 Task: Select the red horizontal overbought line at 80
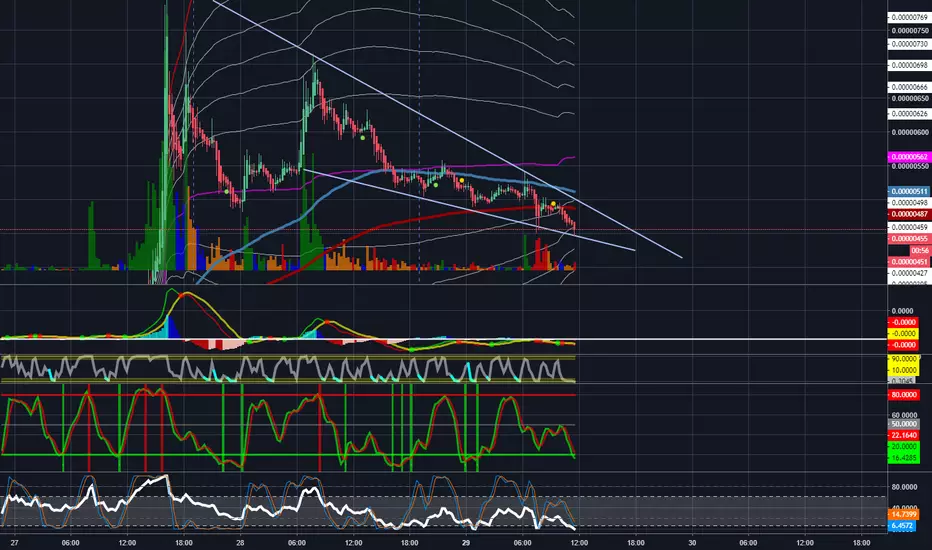click(289, 395)
